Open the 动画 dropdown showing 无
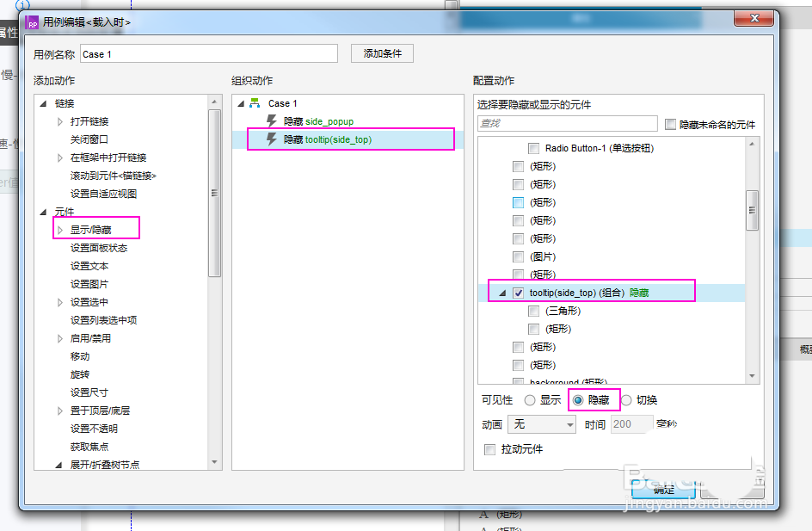Viewport: 812px width, 531px height. 541,423
